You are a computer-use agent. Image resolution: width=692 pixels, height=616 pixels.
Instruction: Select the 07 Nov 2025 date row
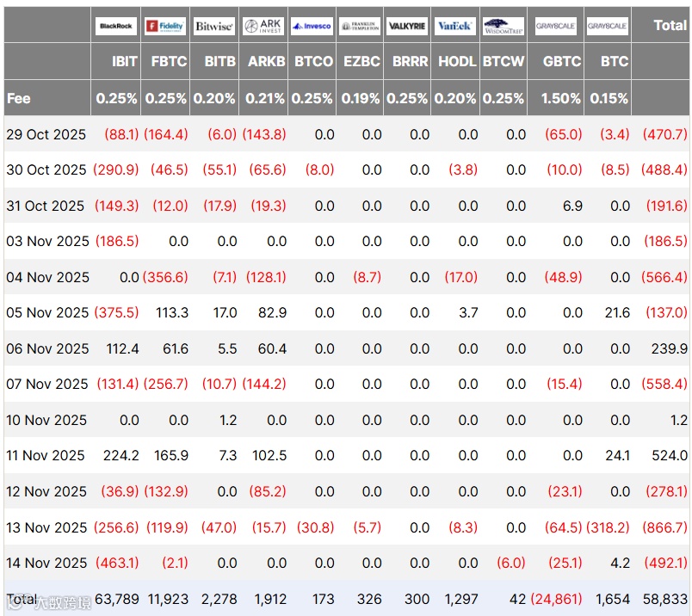click(x=347, y=384)
